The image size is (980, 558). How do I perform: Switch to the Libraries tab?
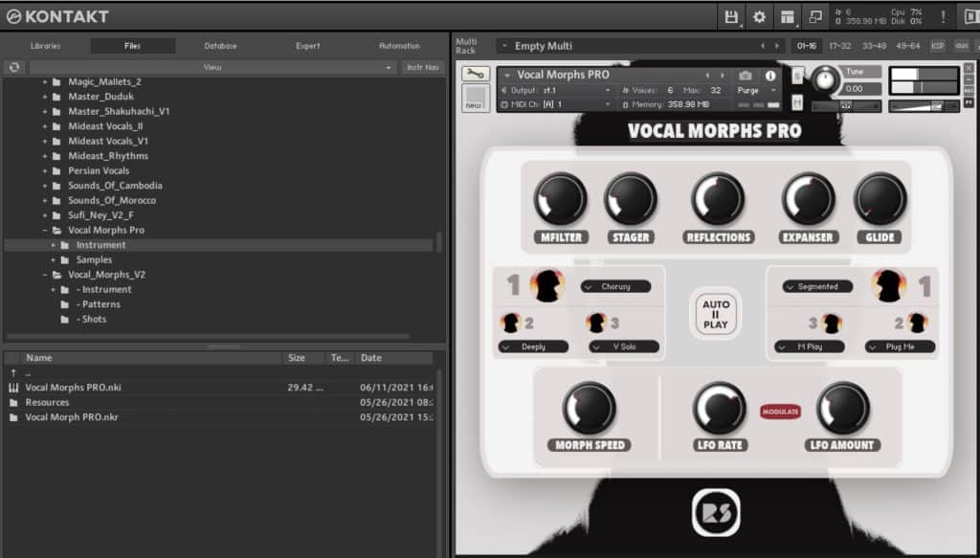tap(46, 46)
